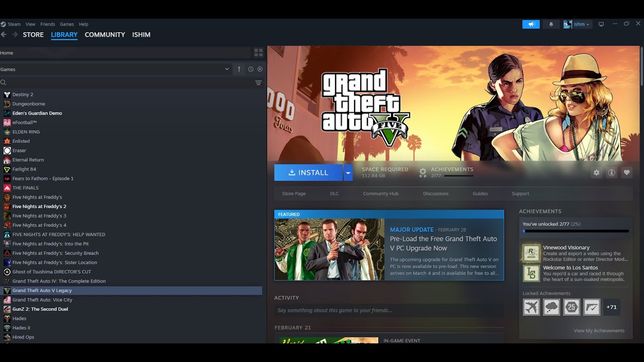This screenshot has width=644, height=362.
Task: Click the activity comment input field
Action: [389, 311]
